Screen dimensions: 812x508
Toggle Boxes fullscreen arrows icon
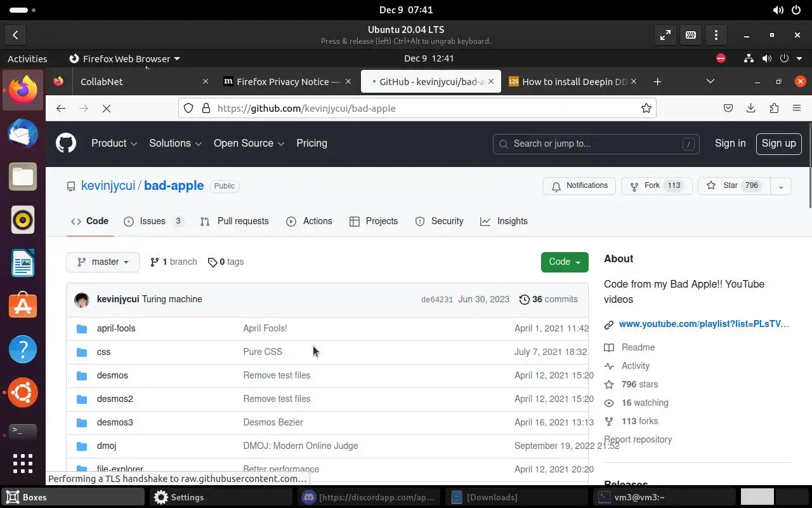tap(665, 36)
